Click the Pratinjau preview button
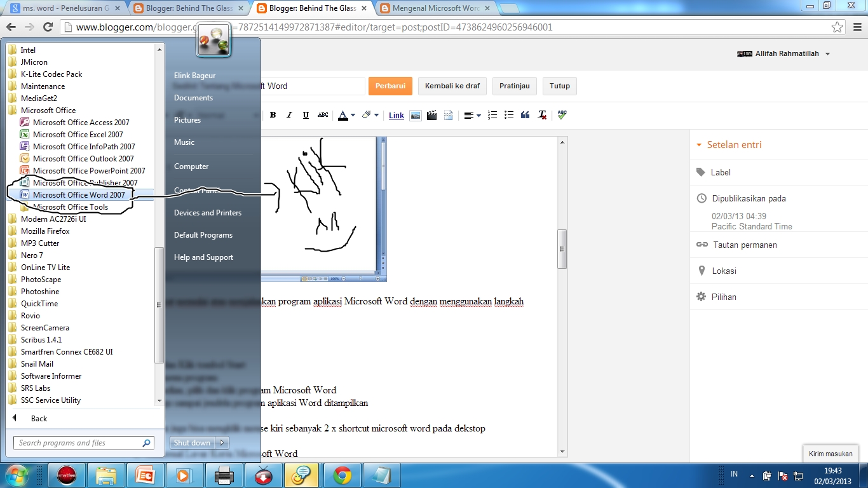 tap(515, 86)
